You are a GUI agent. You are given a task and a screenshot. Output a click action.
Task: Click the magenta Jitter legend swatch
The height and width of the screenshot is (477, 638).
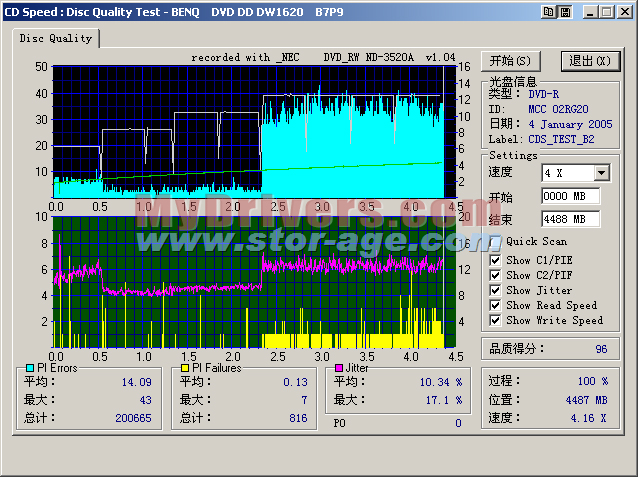point(339,368)
